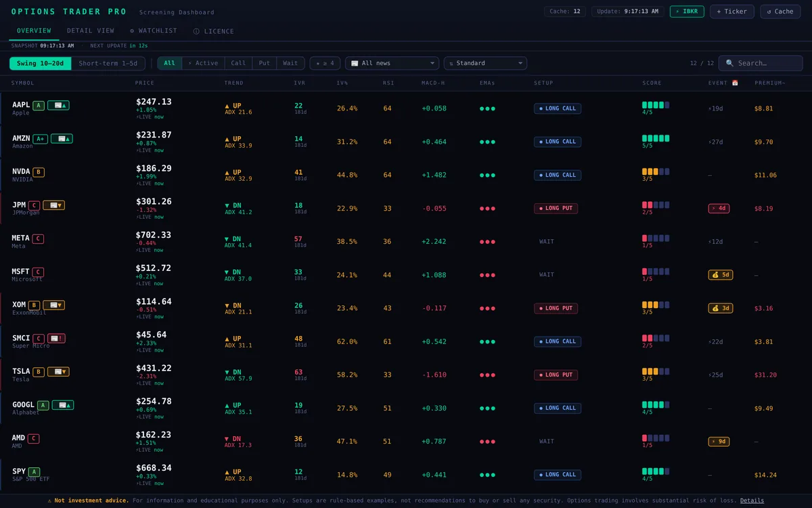This screenshot has height=508, width=812.
Task: Sort by the PRICE column header
Action: pyautogui.click(x=145, y=83)
